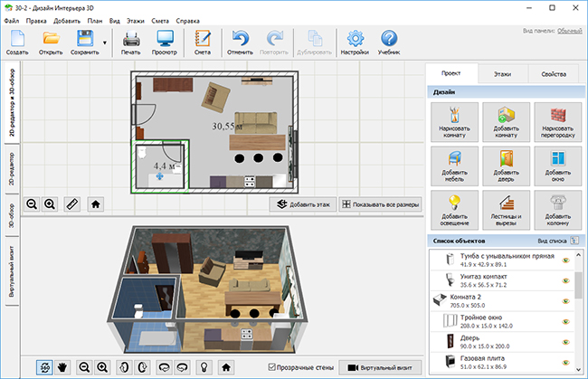Open the Добавить menu
The height and width of the screenshot is (379, 588).
(67, 21)
